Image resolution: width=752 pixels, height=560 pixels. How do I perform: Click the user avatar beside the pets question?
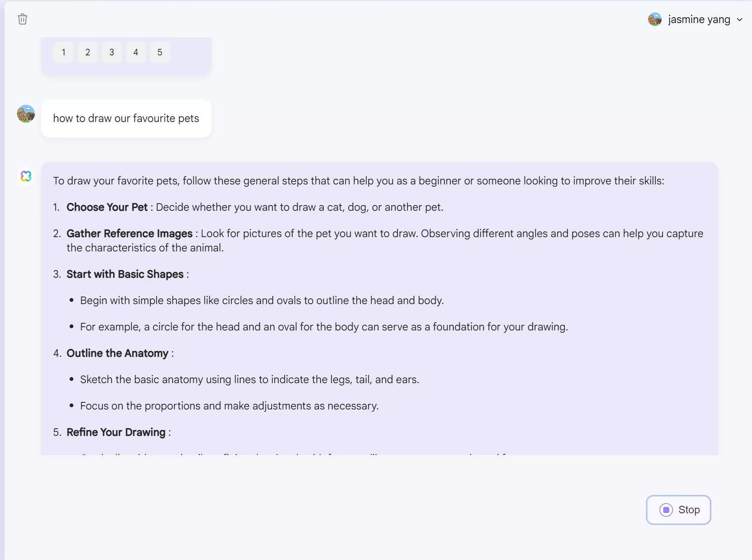[x=26, y=114]
